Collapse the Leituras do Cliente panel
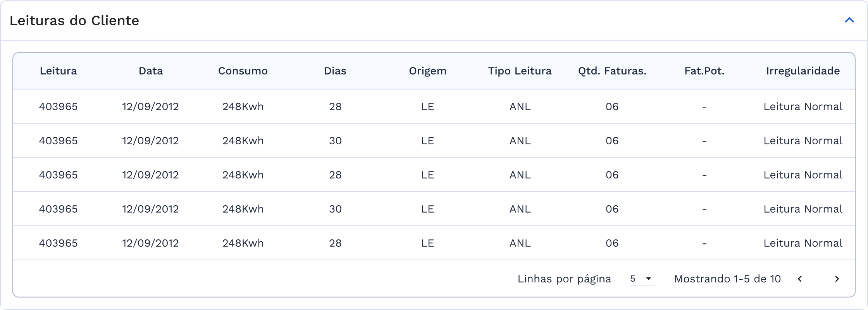 pyautogui.click(x=849, y=20)
